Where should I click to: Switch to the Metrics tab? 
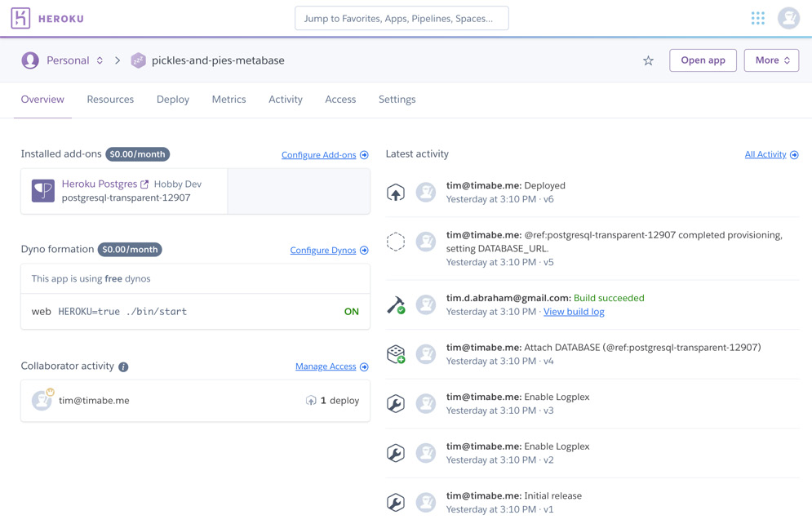(229, 100)
